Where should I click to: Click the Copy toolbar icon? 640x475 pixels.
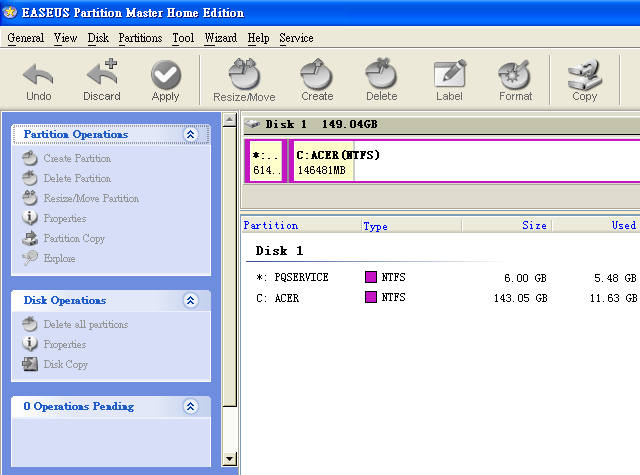584,74
